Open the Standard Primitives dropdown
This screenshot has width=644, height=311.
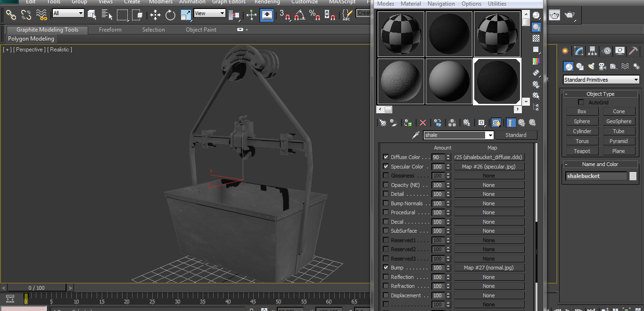point(601,80)
